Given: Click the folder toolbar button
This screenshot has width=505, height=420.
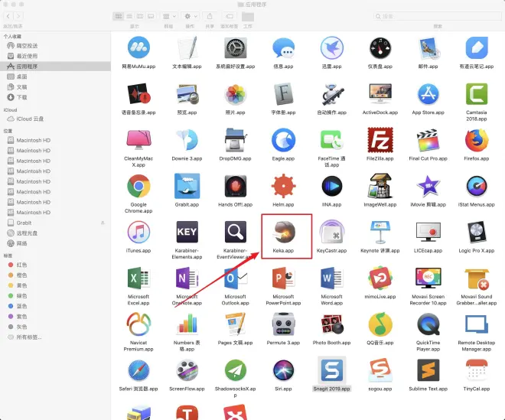Looking at the screenshot, I should pyautogui.click(x=248, y=16).
